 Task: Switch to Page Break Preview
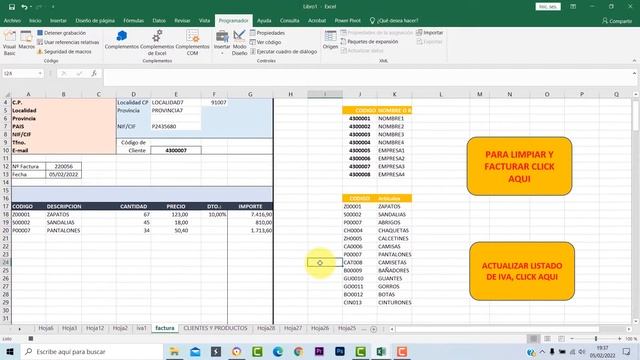point(561,339)
